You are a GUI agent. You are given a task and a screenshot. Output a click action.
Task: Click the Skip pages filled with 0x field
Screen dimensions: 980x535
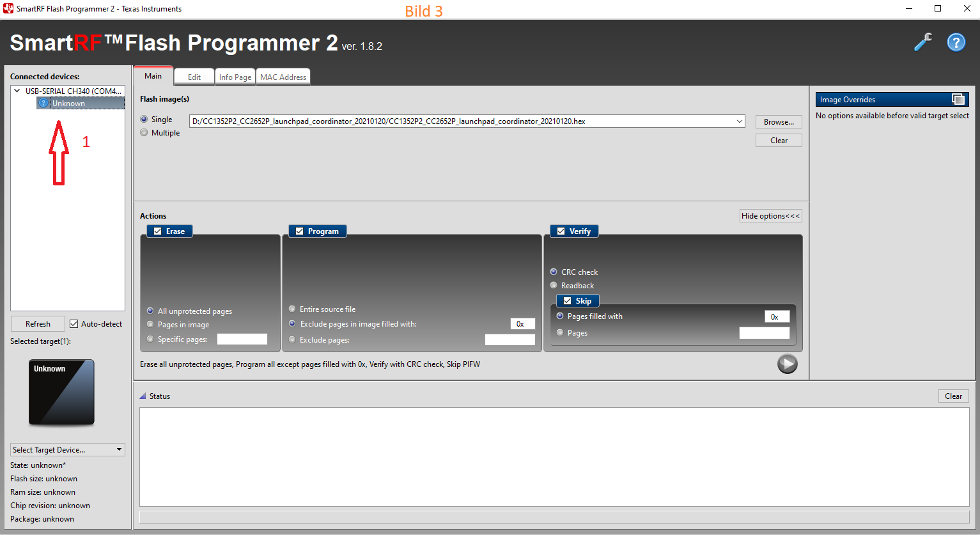777,316
